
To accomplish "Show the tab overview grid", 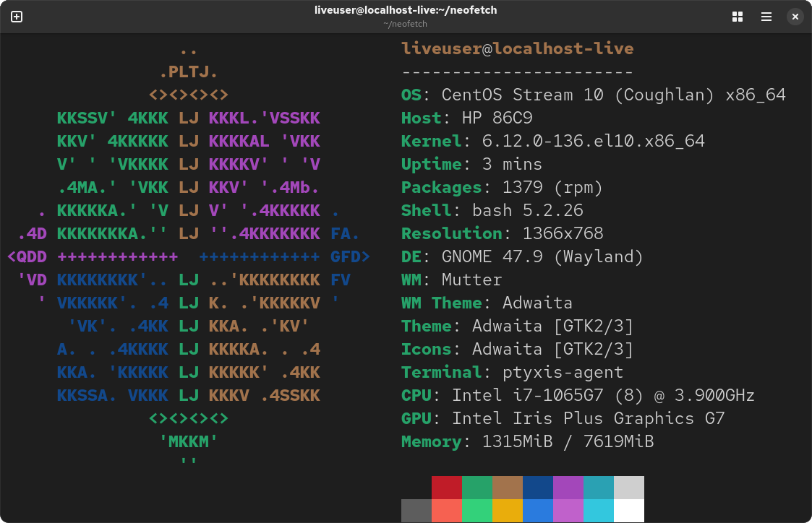I will coord(738,17).
